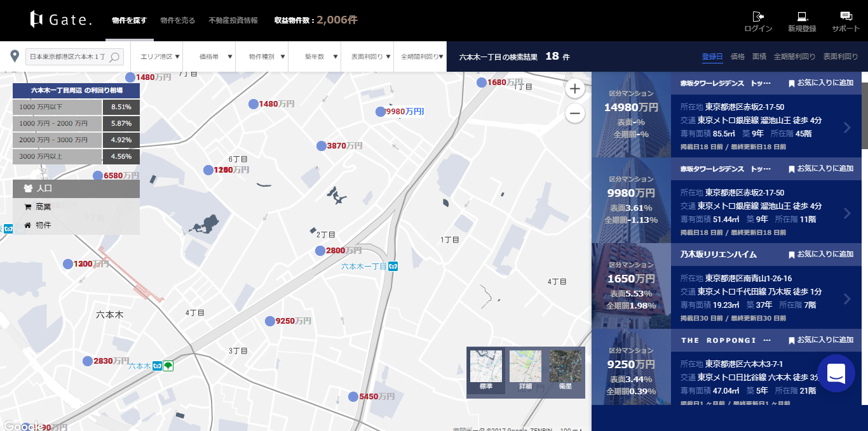Sort results by 価格 tab
Image resolution: width=868 pixels, height=431 pixels.
pos(737,56)
